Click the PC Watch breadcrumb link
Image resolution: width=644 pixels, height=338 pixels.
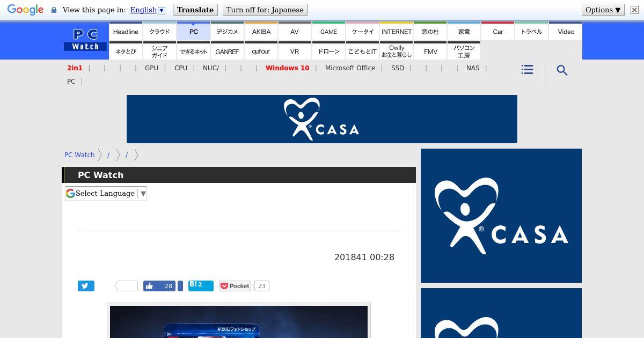79,155
